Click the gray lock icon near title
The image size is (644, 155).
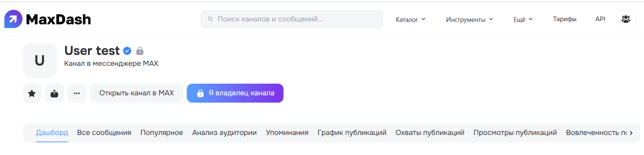pos(140,51)
